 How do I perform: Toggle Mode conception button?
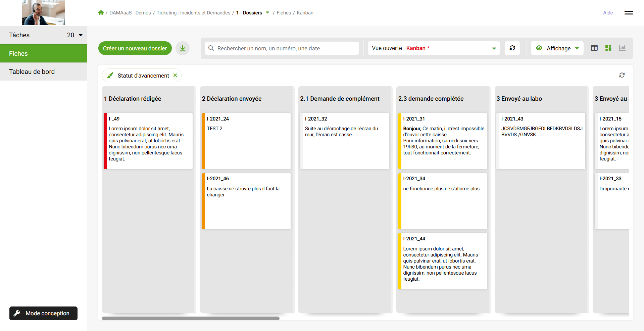click(43, 313)
